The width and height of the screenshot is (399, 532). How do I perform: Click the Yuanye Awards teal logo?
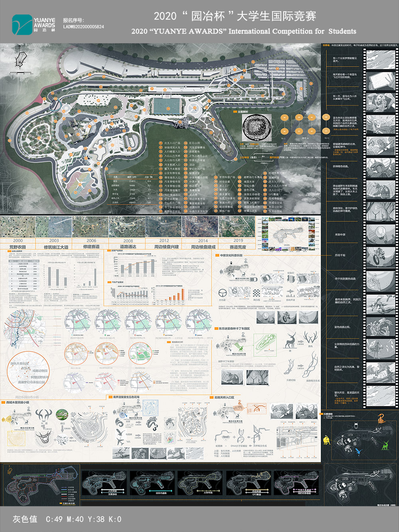point(22,24)
